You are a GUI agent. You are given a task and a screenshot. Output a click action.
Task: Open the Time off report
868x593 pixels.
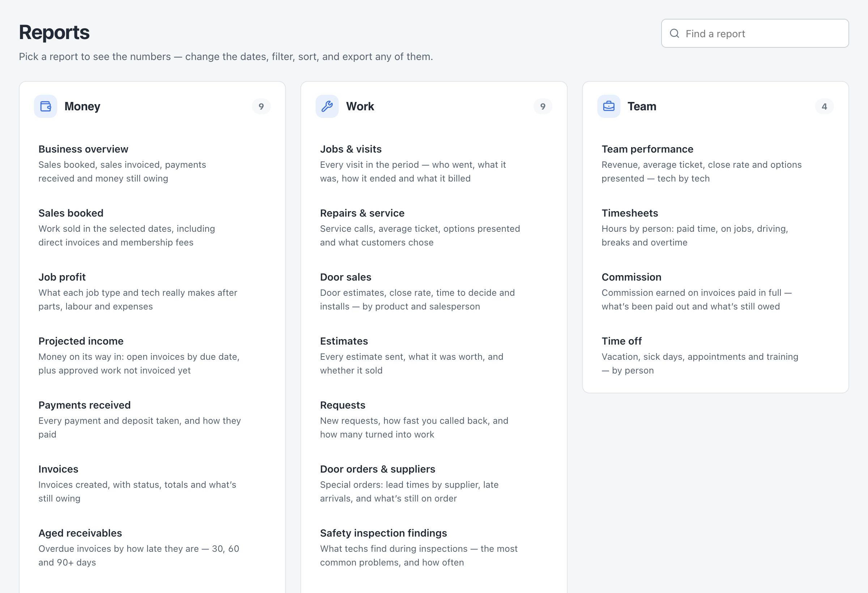click(x=716, y=355)
